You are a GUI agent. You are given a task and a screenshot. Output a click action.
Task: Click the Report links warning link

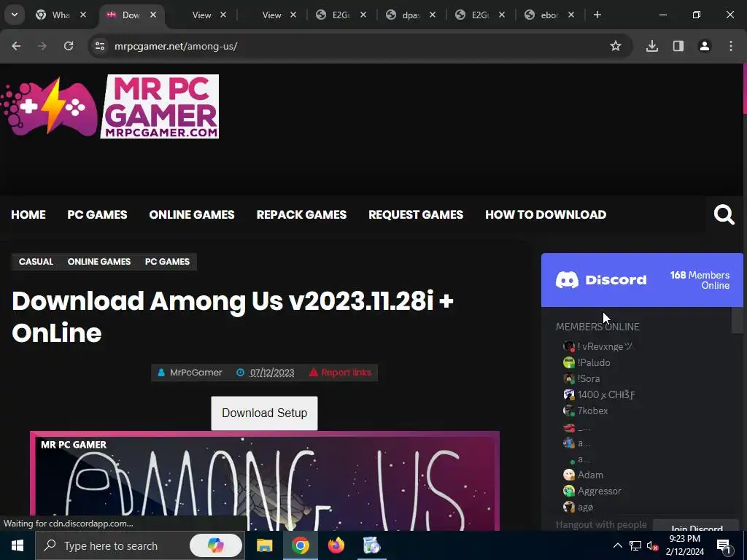tap(341, 373)
